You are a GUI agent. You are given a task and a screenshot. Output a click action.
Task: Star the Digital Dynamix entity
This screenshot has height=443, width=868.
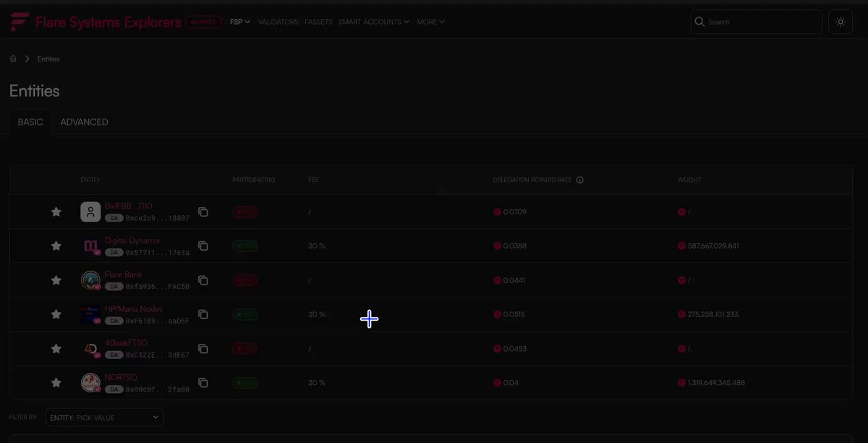coord(56,246)
